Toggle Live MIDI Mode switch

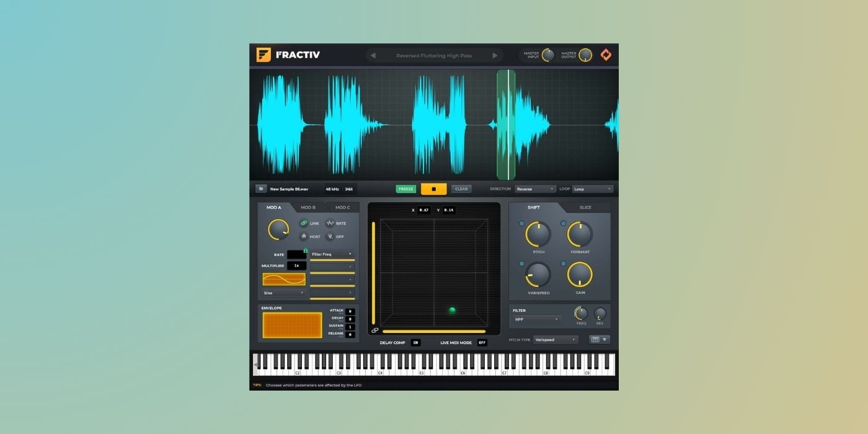point(482,343)
